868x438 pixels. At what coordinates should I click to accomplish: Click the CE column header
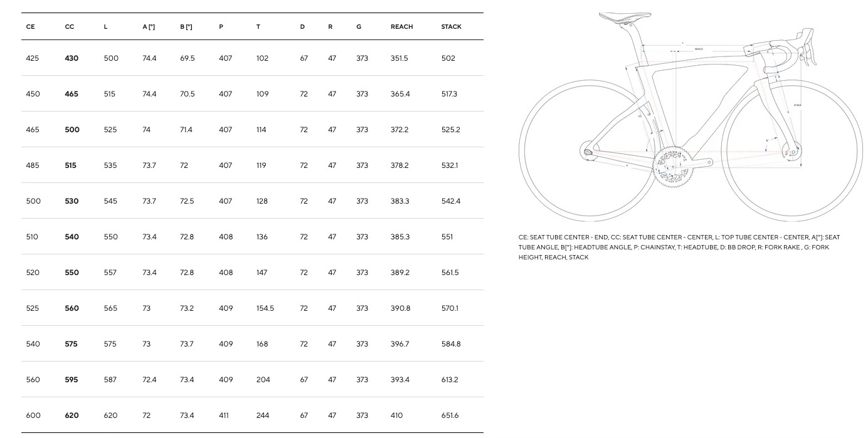pos(31,27)
